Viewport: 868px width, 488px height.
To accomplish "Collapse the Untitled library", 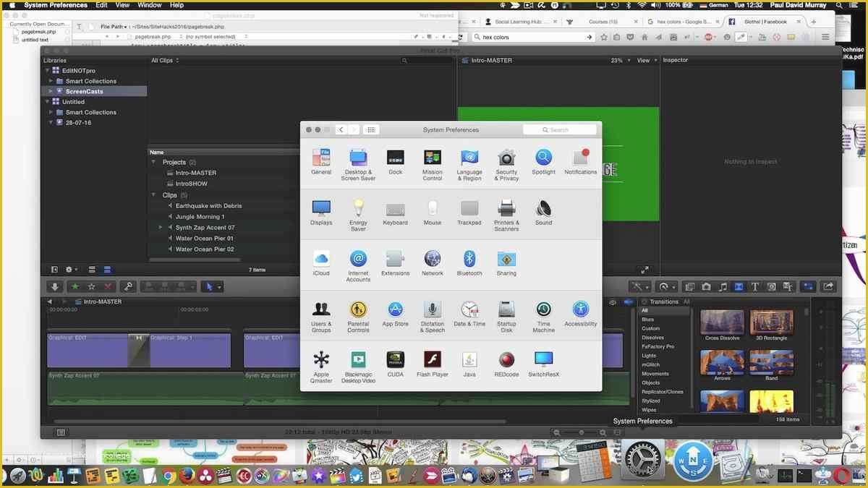I will (47, 102).
